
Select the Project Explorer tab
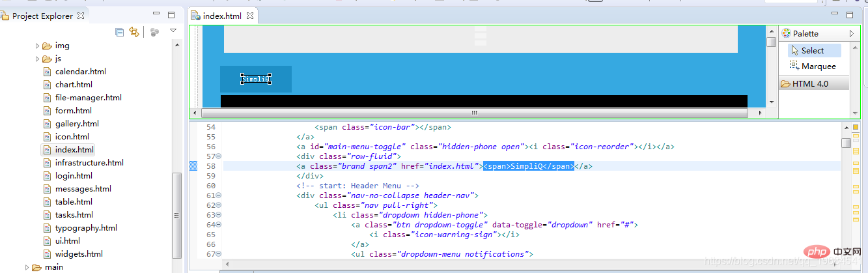tap(42, 16)
